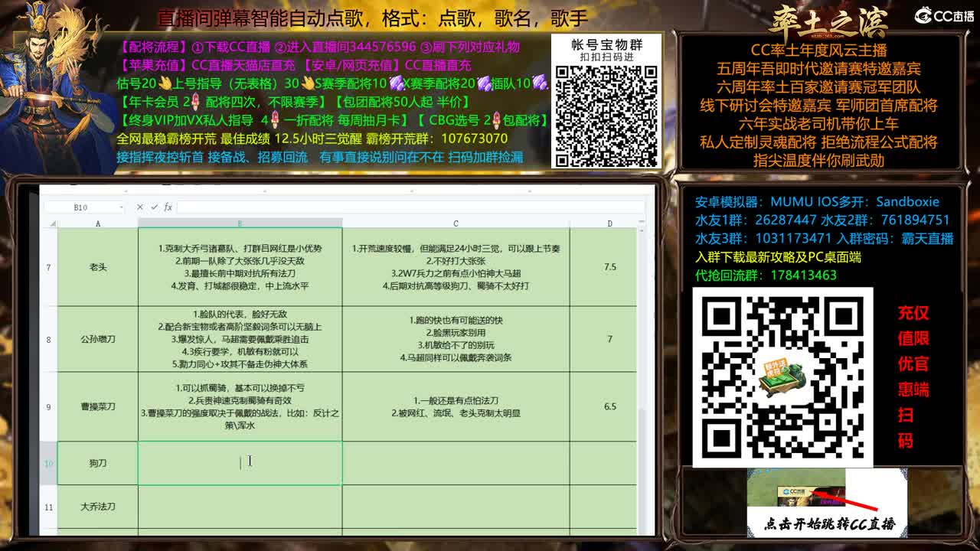
Task: Select column A header
Action: point(98,223)
